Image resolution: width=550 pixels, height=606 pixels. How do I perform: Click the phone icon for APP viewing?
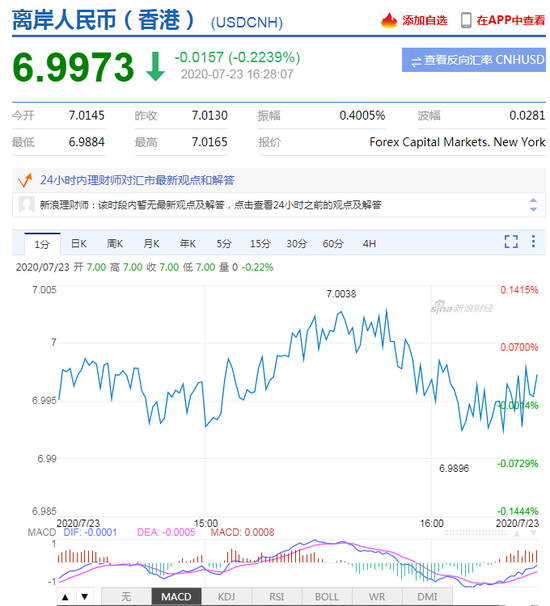pos(466,20)
